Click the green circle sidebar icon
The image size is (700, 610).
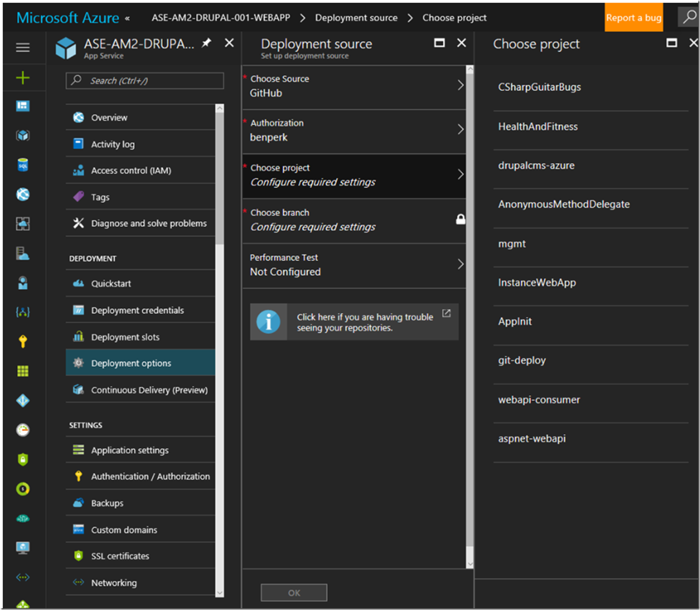[x=23, y=489]
